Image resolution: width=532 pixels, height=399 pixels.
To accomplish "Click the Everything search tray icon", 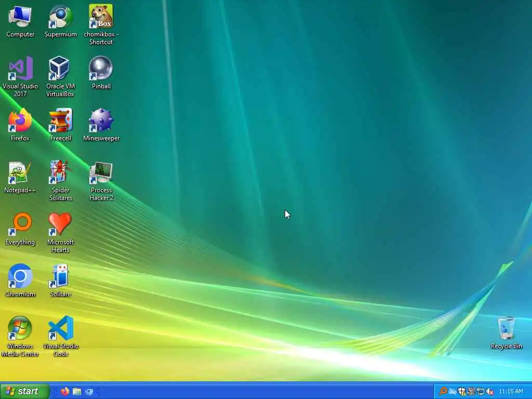I will coord(443,392).
